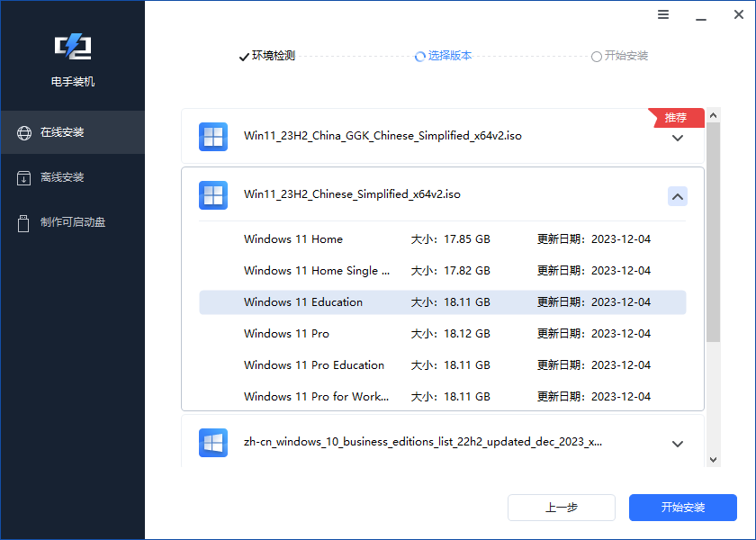Image resolution: width=756 pixels, height=540 pixels.
Task: Expand the Windows 10 business editions ISO
Action: (678, 443)
